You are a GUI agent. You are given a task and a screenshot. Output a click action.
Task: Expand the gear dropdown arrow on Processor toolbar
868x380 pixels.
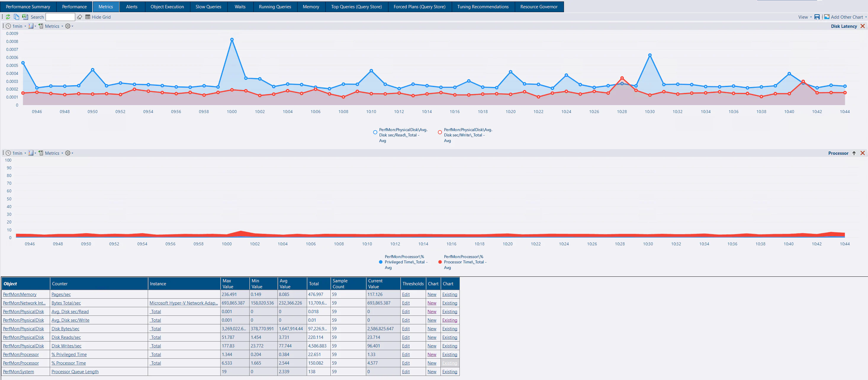pos(72,153)
